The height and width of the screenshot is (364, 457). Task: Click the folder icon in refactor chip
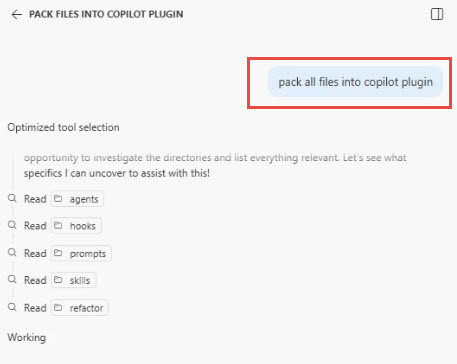click(x=58, y=307)
